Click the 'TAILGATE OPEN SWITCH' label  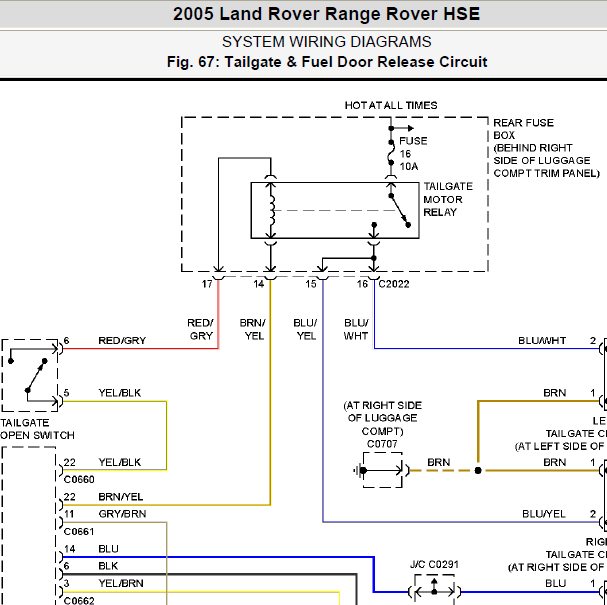point(37,429)
